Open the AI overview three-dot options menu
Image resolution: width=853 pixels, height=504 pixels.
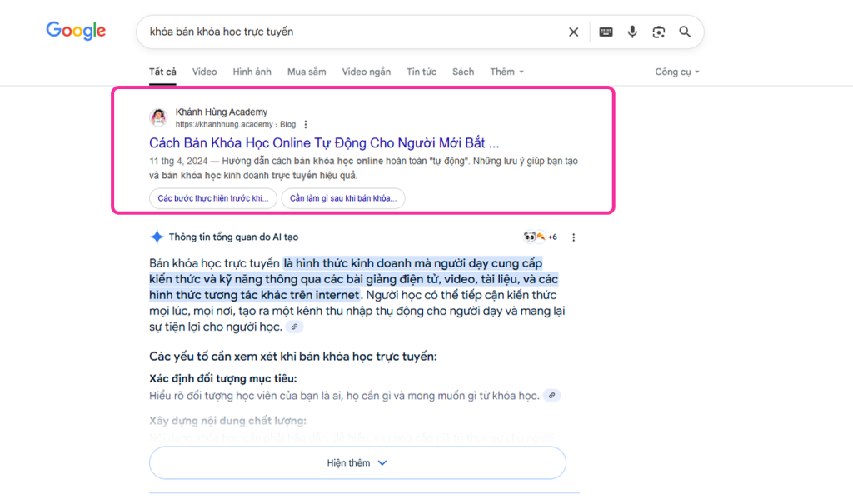(573, 237)
